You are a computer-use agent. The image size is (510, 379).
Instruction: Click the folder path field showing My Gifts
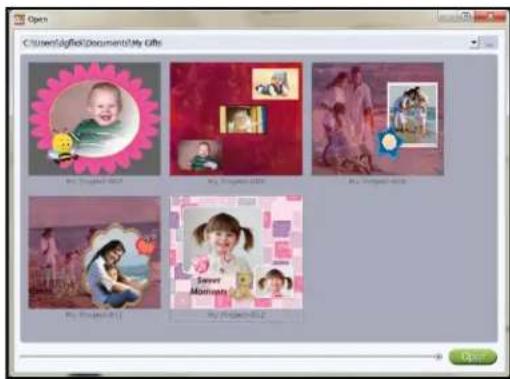coord(245,43)
